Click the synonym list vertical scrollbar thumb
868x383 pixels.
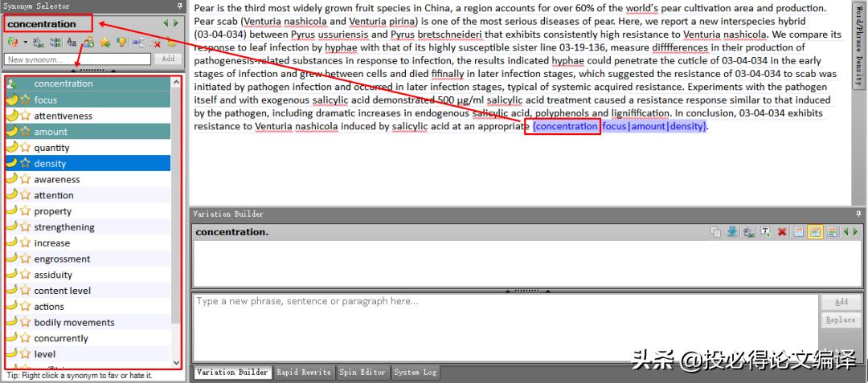(176, 205)
